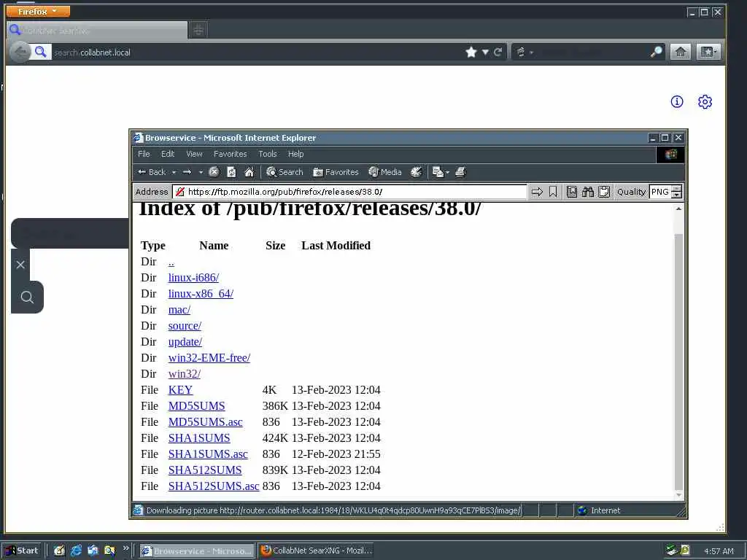
Task: Click the SearXNG magnifier search button
Action: coord(27,297)
